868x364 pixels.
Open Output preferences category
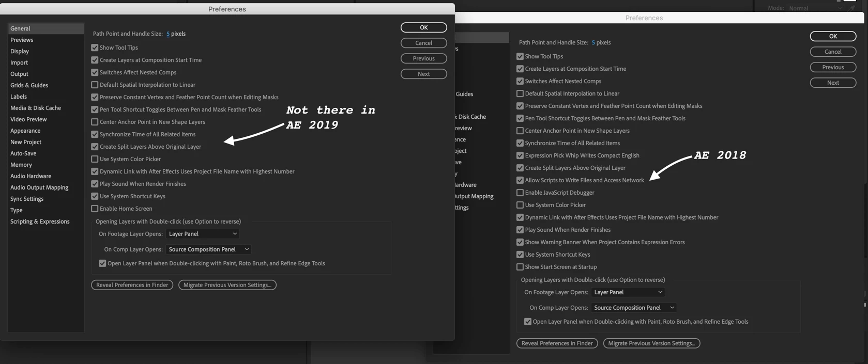click(19, 74)
